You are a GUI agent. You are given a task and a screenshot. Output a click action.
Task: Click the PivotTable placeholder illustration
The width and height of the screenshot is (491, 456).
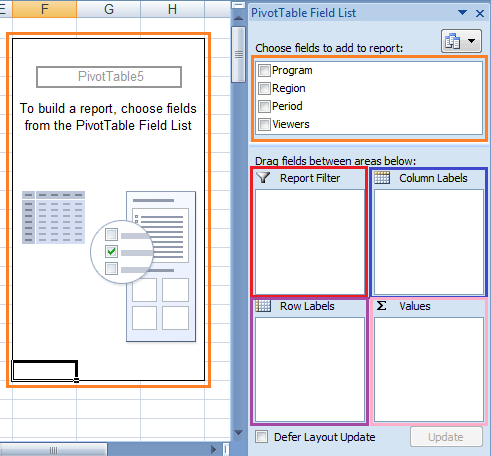click(x=109, y=266)
